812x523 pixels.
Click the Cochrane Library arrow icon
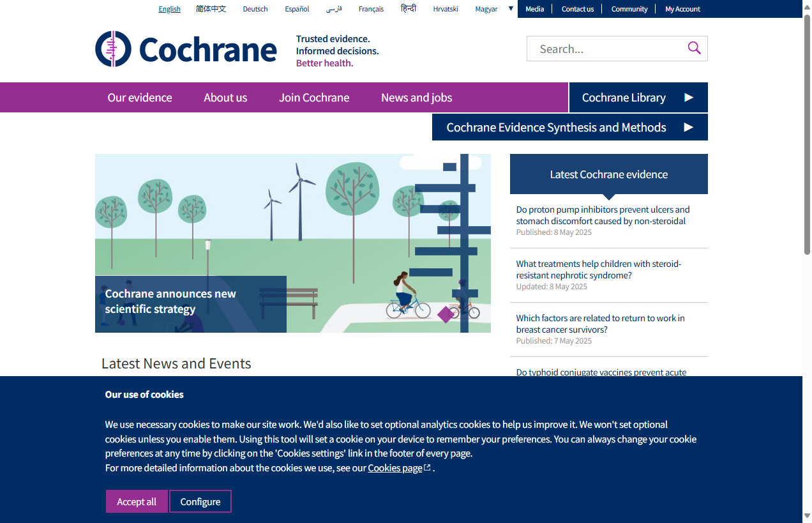tap(688, 97)
